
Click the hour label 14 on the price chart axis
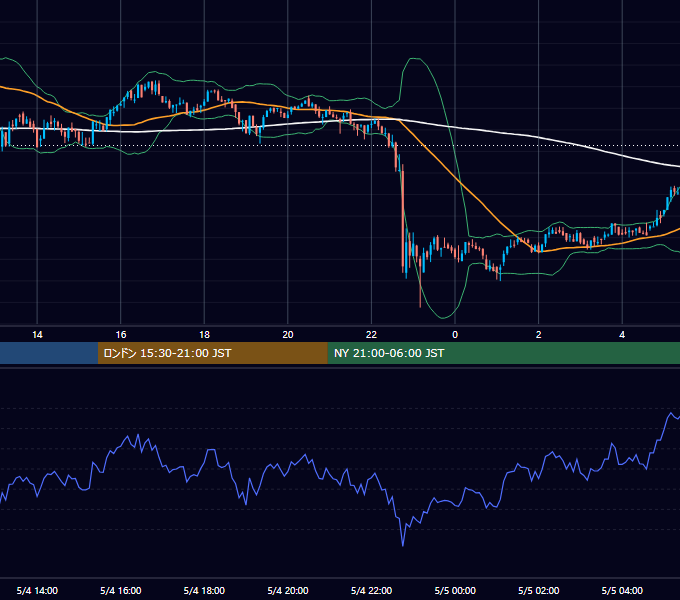click(x=37, y=335)
